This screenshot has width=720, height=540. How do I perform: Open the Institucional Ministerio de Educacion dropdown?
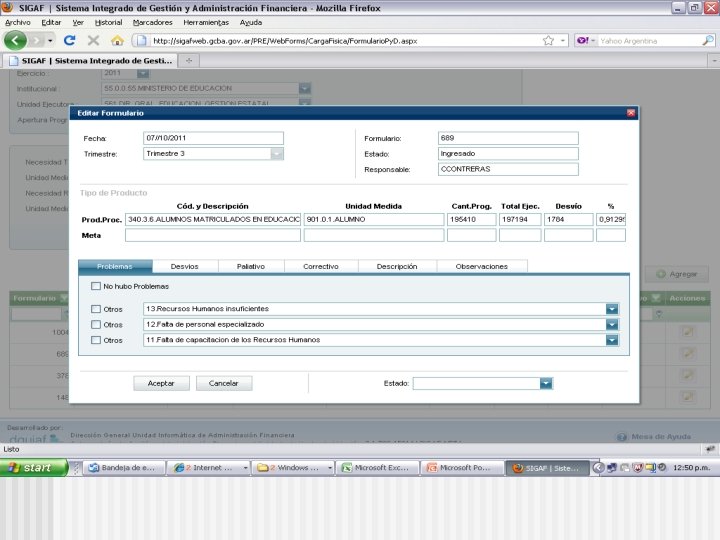point(304,88)
